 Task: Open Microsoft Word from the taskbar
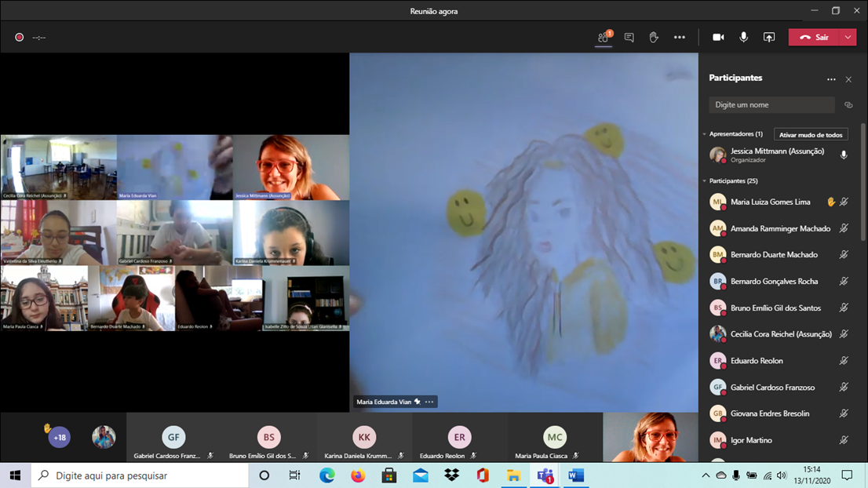pyautogui.click(x=576, y=475)
